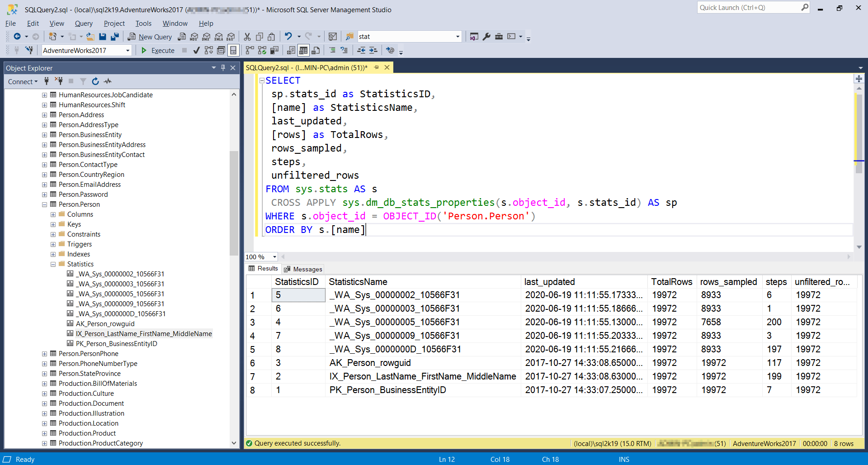This screenshot has height=465, width=868.
Task: Open the Query menu
Action: click(x=84, y=23)
